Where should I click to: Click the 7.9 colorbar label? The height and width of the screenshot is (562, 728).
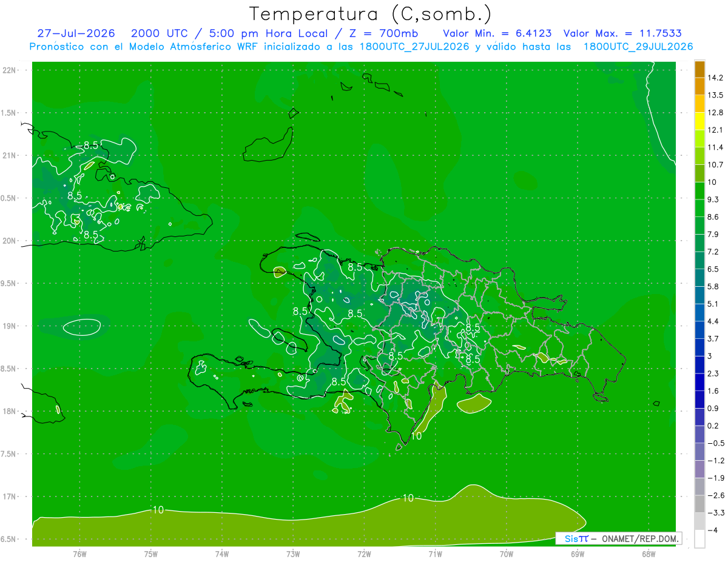tap(713, 235)
